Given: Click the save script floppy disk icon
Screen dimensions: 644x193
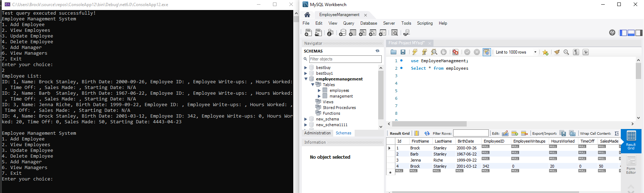Looking at the screenshot, I should (x=403, y=52).
